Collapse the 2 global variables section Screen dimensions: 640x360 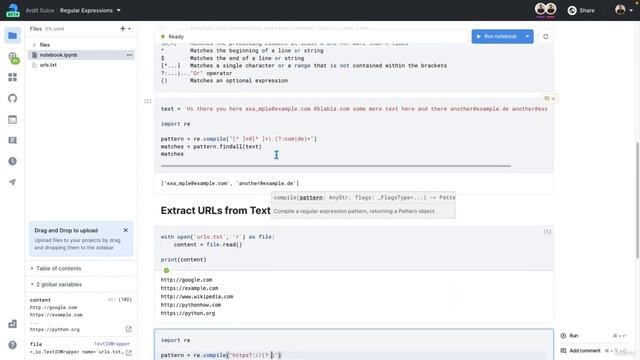56,284
